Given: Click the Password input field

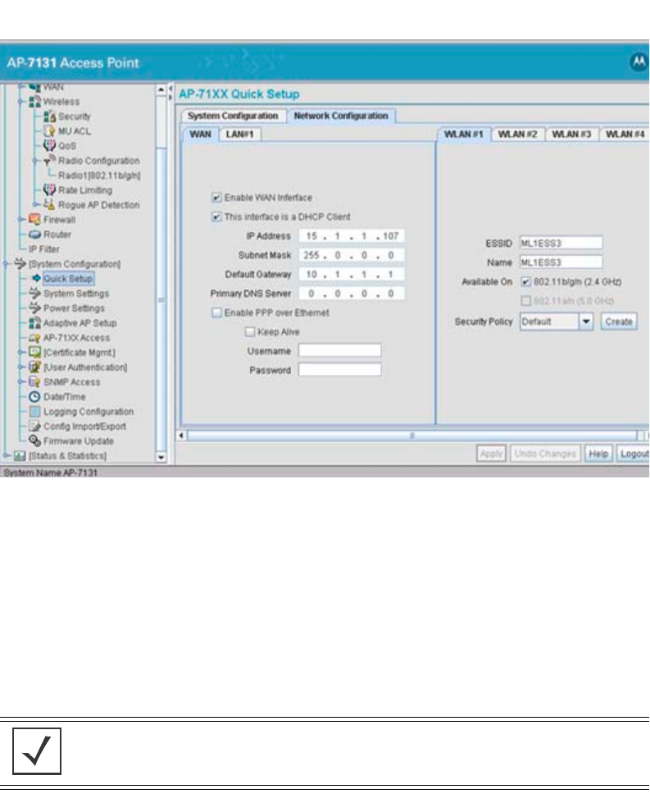Looking at the screenshot, I should tap(339, 370).
